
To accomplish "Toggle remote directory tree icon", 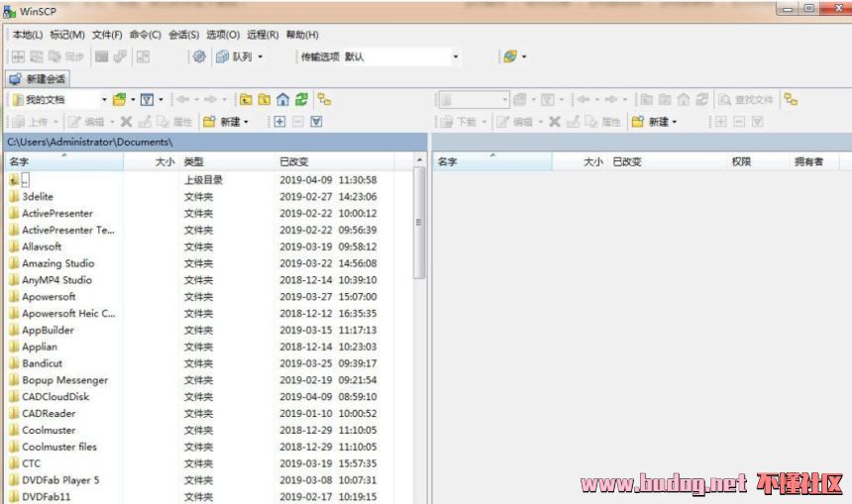I will 792,99.
